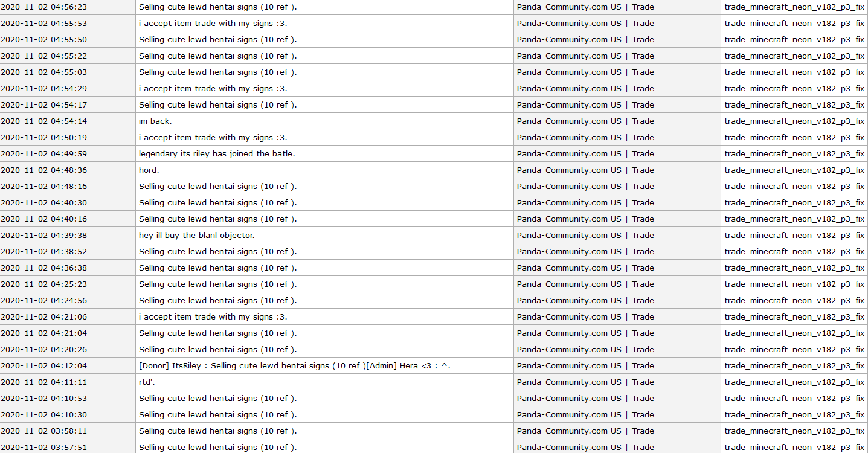The height and width of the screenshot is (453, 868).
Task: Select the 'legendary its riley has joined' message
Action: [217, 153]
